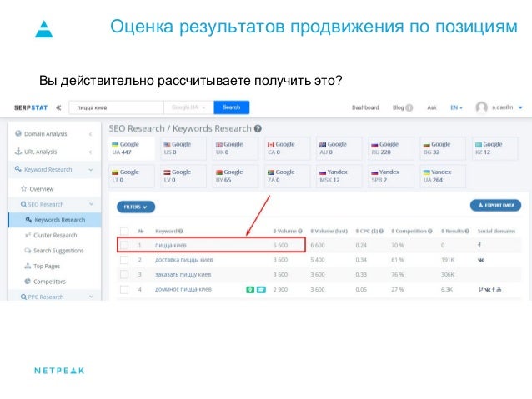The height and width of the screenshot is (399, 532).
Task: Click Facebook icon in пицца киев row
Action: (479, 245)
